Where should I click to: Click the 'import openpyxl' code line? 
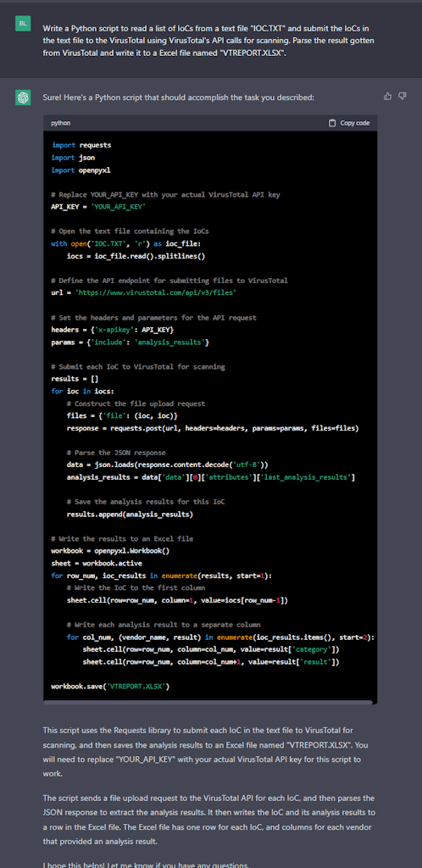(x=81, y=170)
